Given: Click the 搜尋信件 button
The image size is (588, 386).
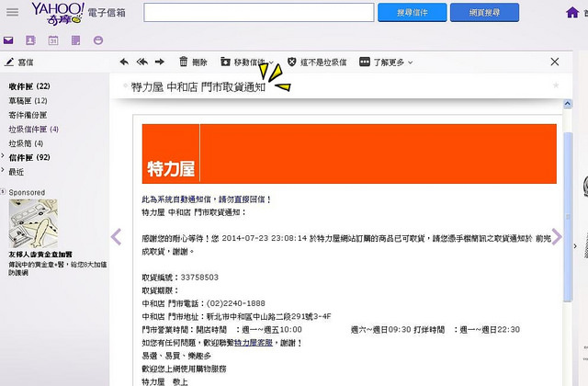Looking at the screenshot, I should tap(413, 13).
